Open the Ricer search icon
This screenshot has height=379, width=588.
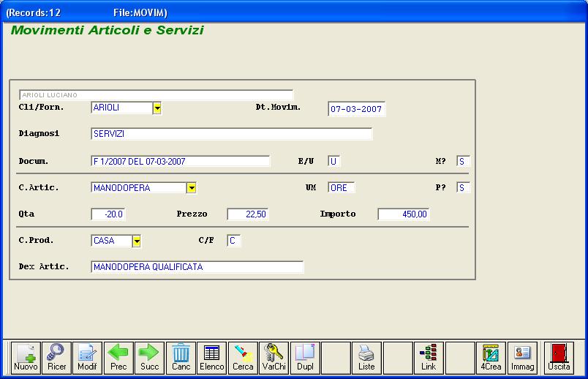[x=56, y=358]
